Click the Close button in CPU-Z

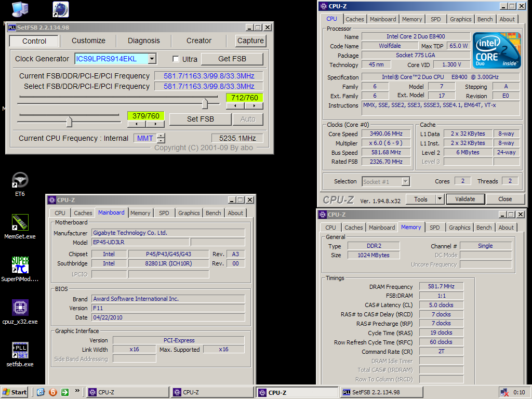click(x=505, y=199)
